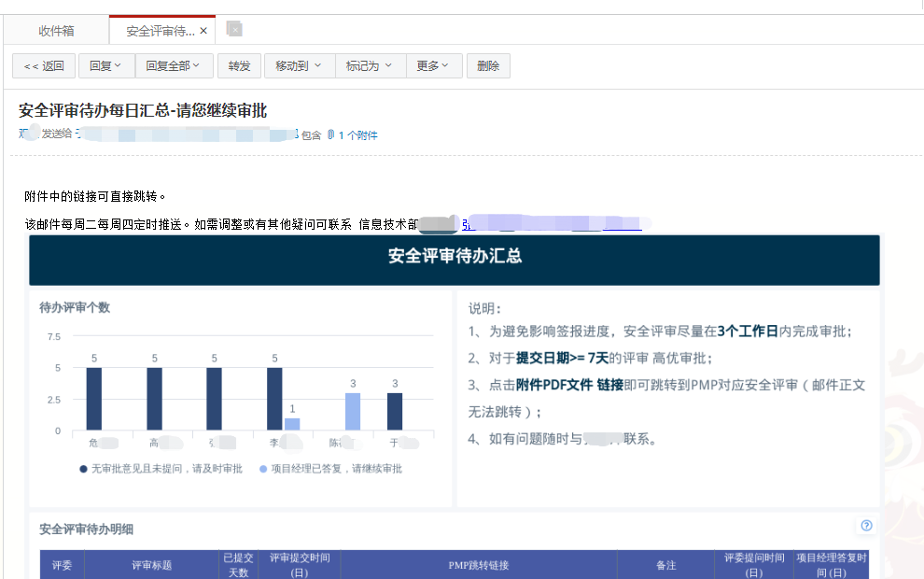This screenshot has height=579, width=924.
Task: Click the blurred contact link after 信息技术部
Action: coord(553,224)
